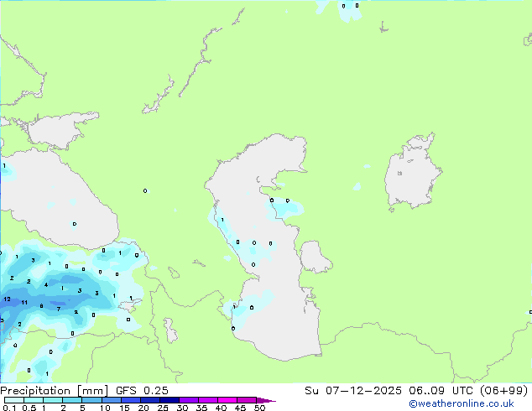The width and height of the screenshot is (532, 411).
Task: Click legend label '40'
Action: [x=221, y=408]
